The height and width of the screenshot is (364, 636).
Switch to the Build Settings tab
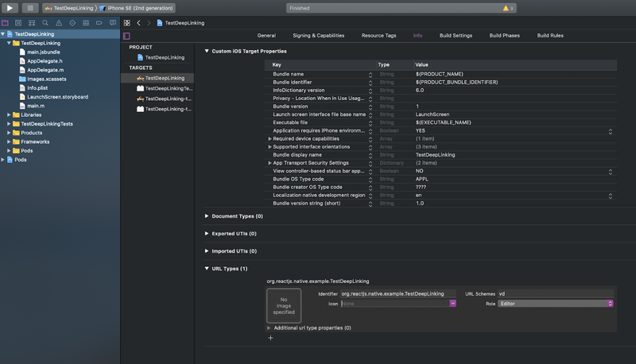click(456, 36)
